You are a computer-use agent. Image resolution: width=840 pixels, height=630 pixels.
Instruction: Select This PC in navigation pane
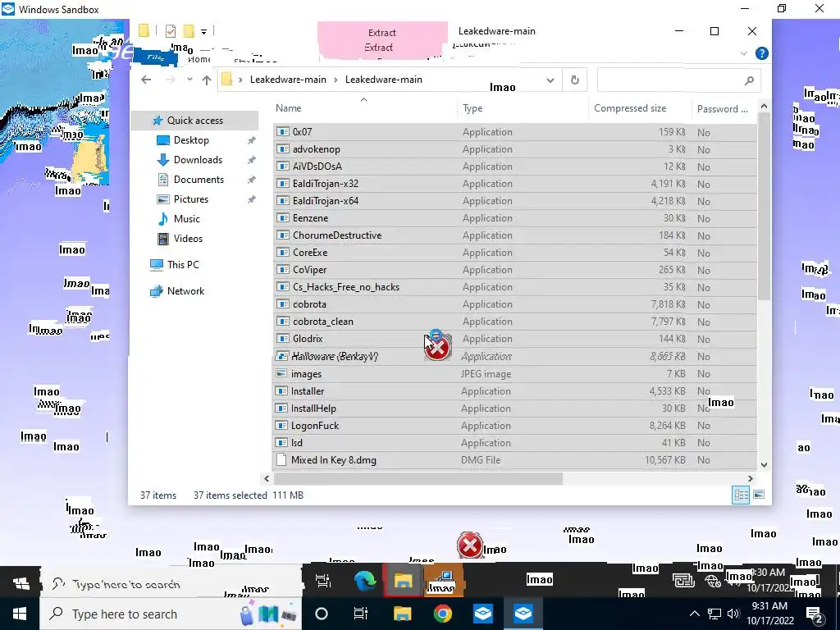183,265
